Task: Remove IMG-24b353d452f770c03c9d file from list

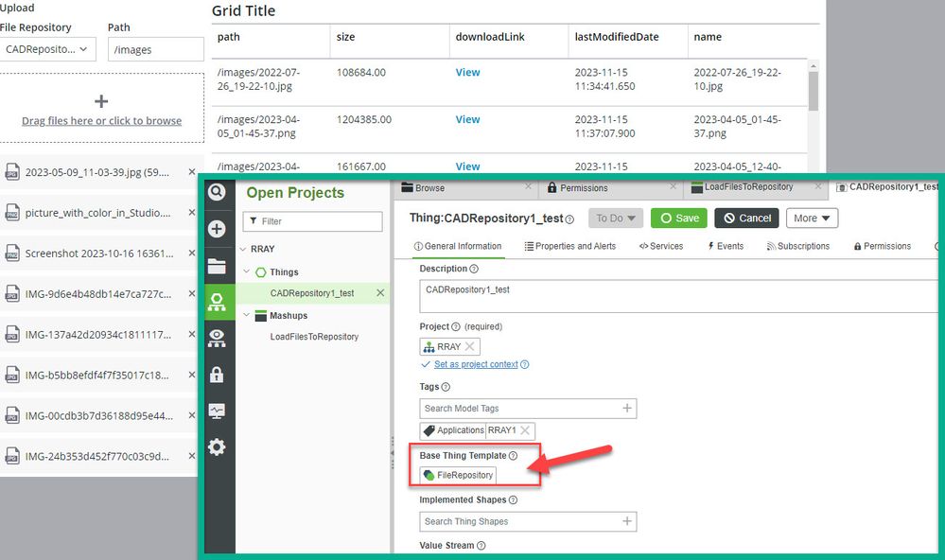Action: point(192,456)
